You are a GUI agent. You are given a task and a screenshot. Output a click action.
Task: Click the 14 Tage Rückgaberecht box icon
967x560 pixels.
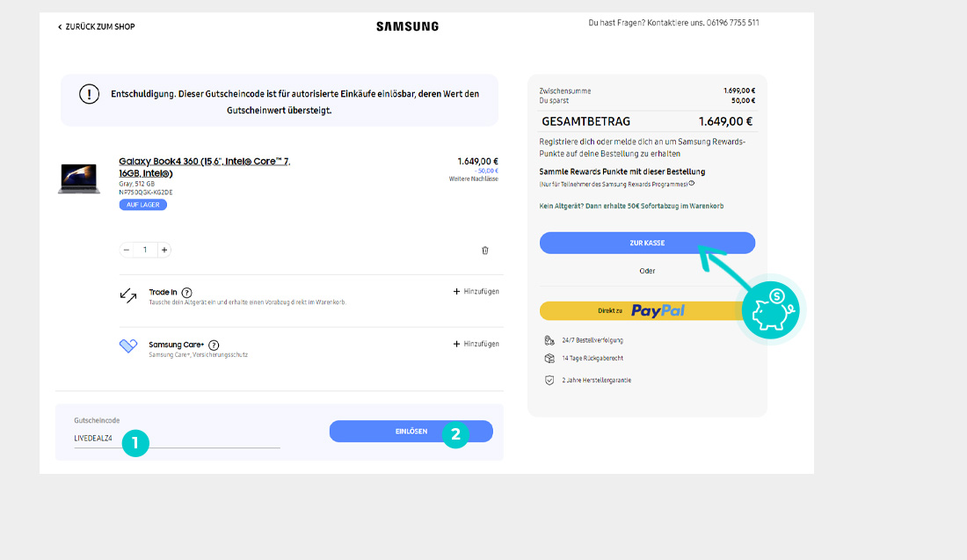549,359
